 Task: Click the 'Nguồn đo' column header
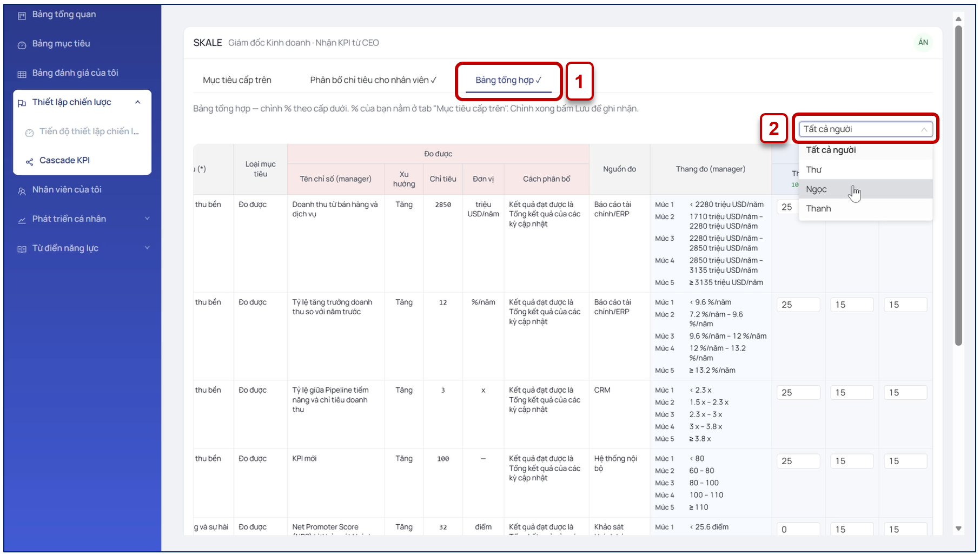click(620, 169)
